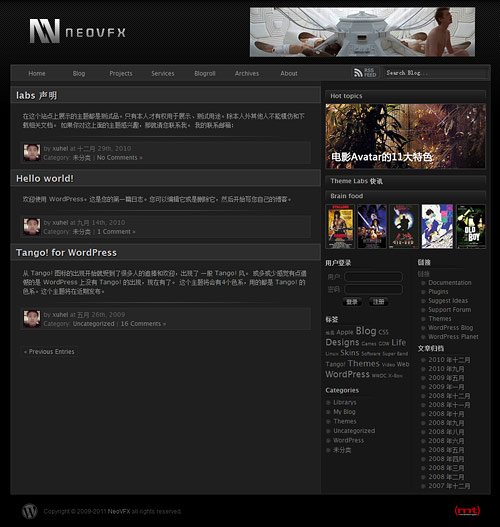Click author avatar under Tango! for WordPress post

pyautogui.click(x=32, y=319)
